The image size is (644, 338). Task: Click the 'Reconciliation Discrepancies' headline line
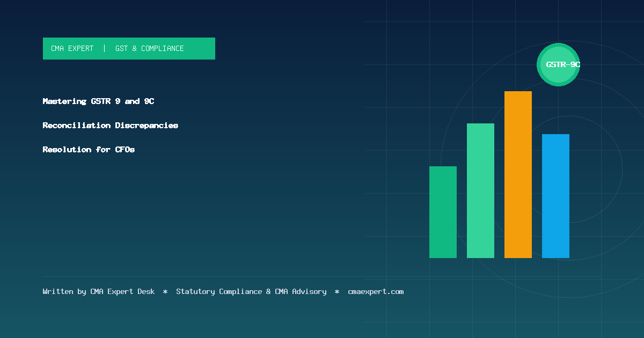point(111,125)
